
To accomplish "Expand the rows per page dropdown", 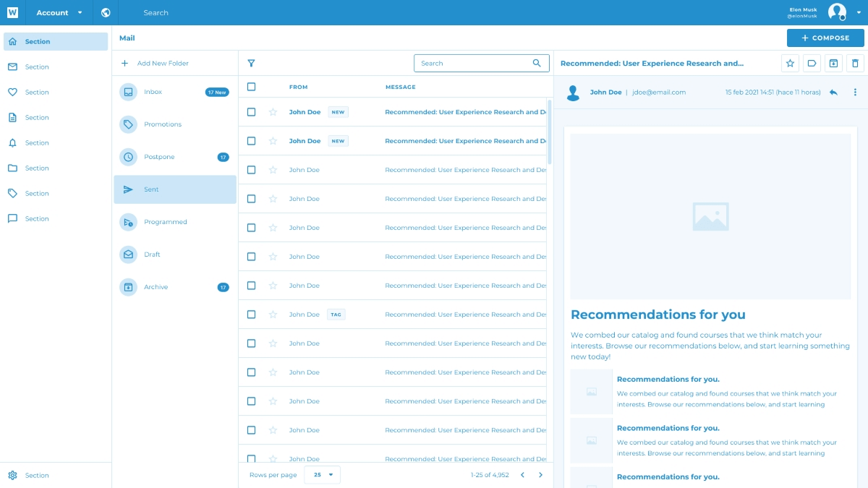I will pos(322,475).
